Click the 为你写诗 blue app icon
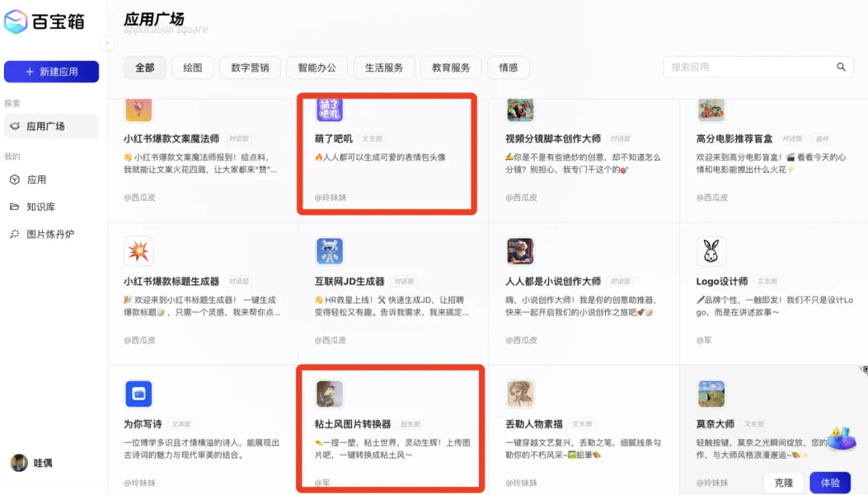 coord(138,394)
